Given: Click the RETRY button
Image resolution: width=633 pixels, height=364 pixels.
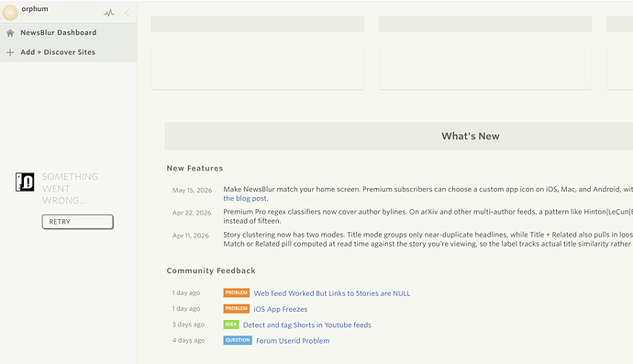Looking at the screenshot, I should 77,222.
